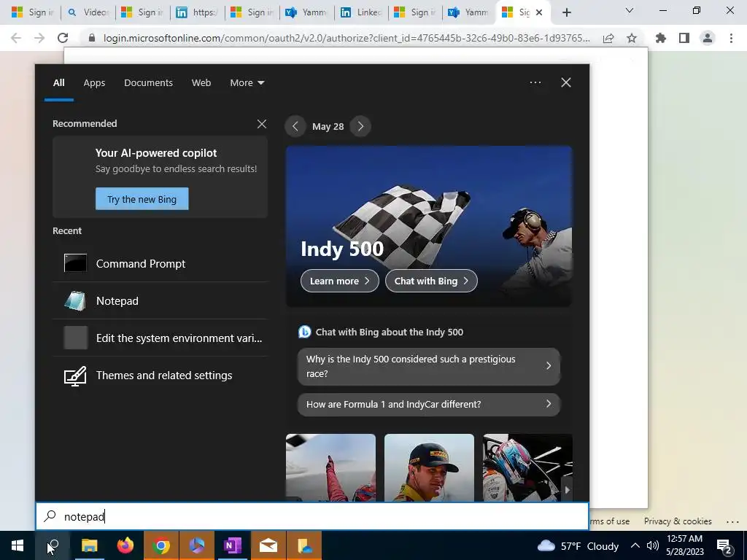This screenshot has width=747, height=560.
Task: Click the Chrome address bar URL
Action: (x=347, y=38)
